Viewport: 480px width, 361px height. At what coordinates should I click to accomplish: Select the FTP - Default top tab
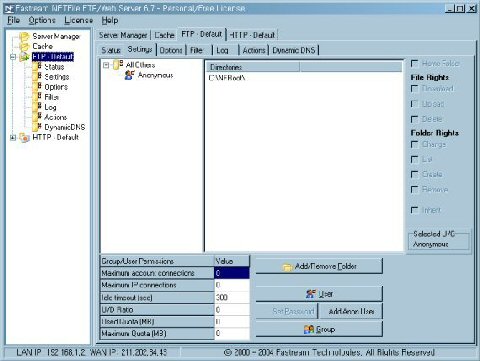pos(202,34)
